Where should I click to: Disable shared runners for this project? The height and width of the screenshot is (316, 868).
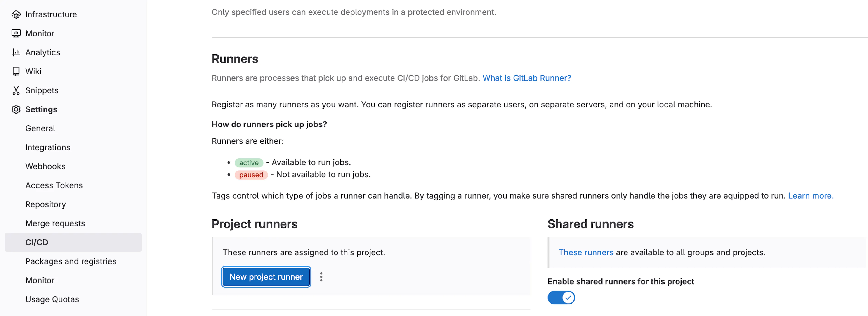click(x=561, y=297)
